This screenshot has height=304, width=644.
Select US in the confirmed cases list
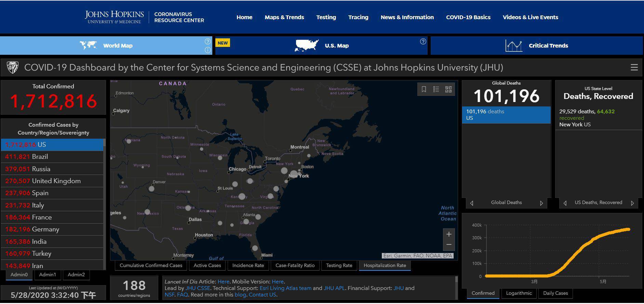[x=52, y=144]
